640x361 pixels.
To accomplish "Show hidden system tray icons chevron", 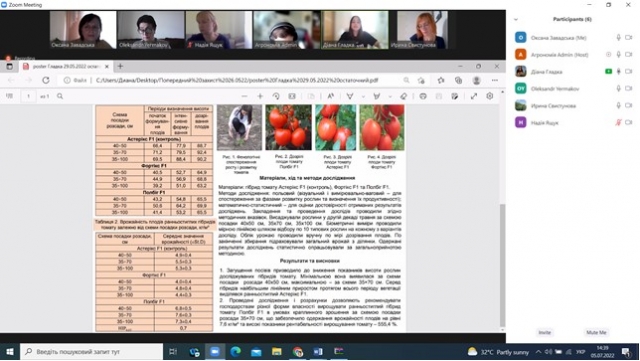I will pos(538,352).
